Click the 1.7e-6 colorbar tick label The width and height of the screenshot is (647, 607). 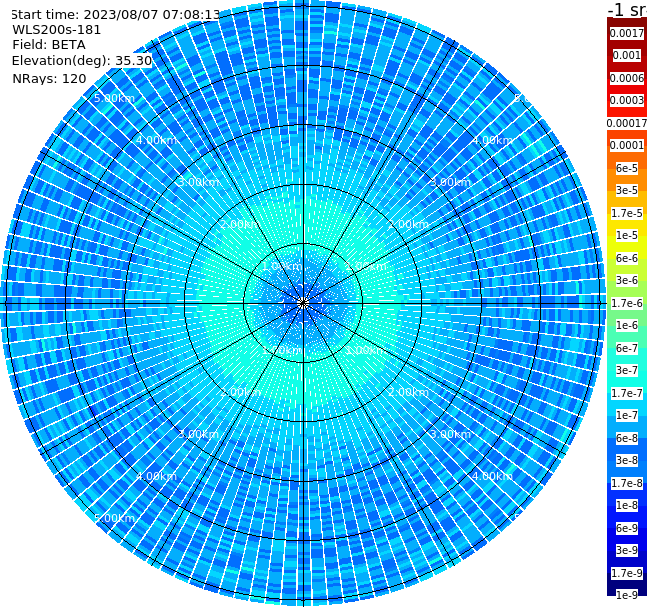(627, 303)
